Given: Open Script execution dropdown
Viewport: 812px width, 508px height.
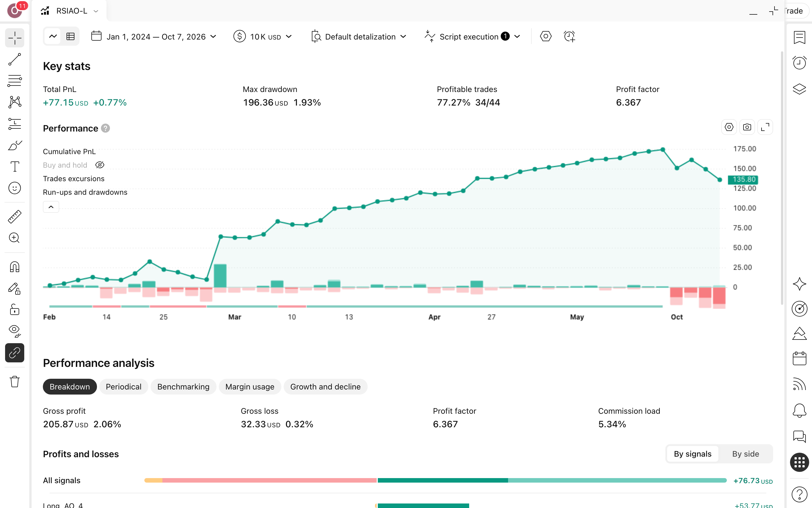Looking at the screenshot, I should coord(473,36).
